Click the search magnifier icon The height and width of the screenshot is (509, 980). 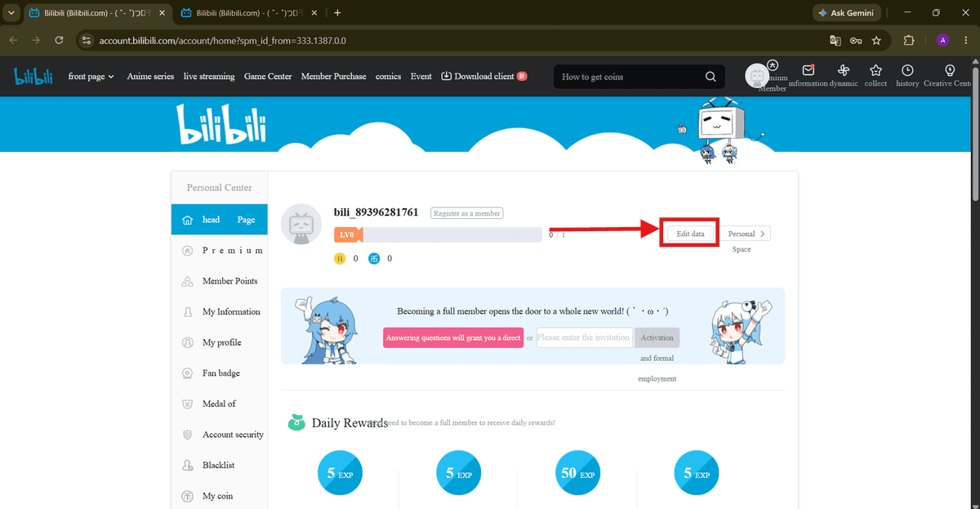(710, 77)
